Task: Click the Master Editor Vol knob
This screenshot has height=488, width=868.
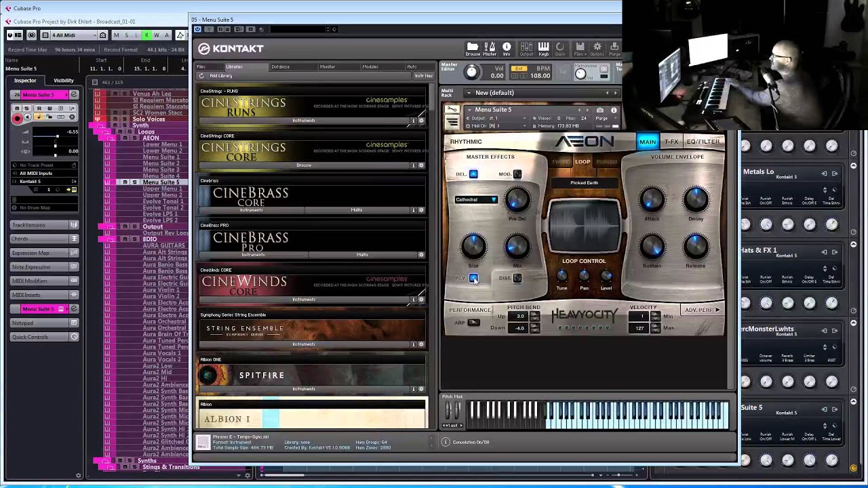Action: pyautogui.click(x=471, y=72)
